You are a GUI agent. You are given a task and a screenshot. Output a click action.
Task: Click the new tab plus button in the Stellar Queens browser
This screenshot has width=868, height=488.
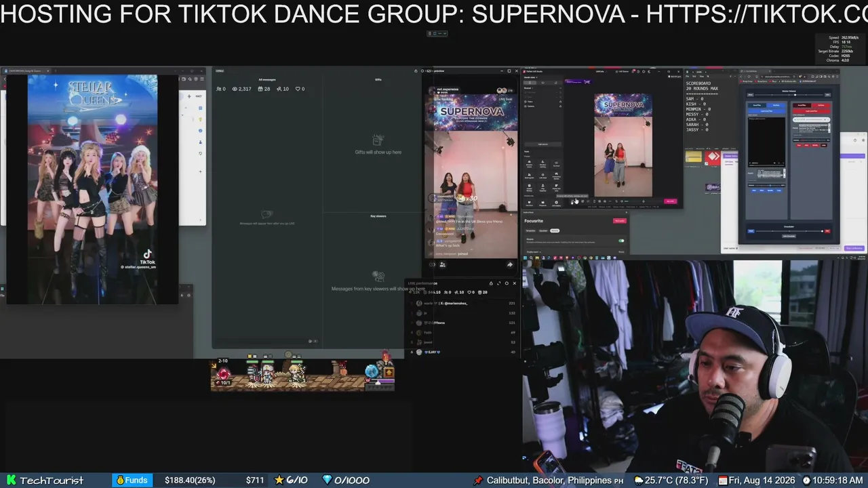56,70
